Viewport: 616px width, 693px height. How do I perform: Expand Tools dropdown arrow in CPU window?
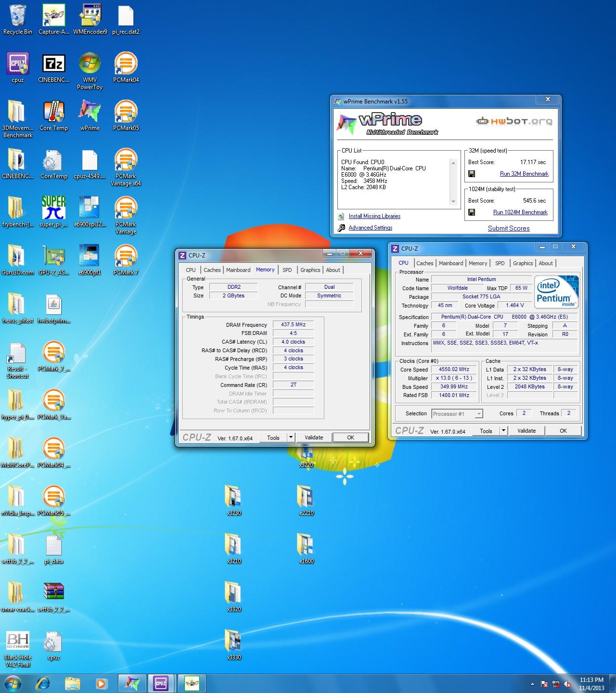[x=503, y=431]
